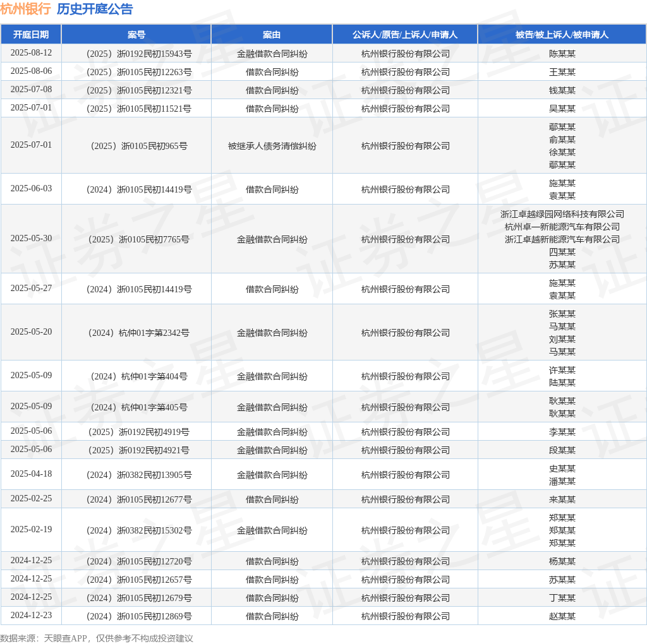Select the 开庭日期 column header
The width and height of the screenshot is (647, 644).
click(x=31, y=35)
